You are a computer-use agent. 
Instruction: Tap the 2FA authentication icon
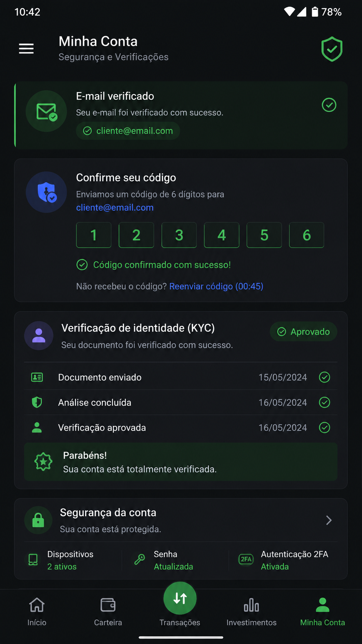246,559
